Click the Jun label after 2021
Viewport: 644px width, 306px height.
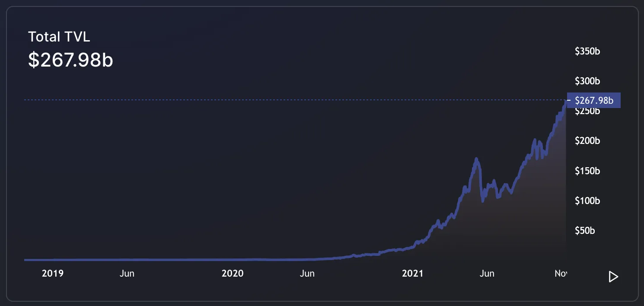(x=487, y=274)
